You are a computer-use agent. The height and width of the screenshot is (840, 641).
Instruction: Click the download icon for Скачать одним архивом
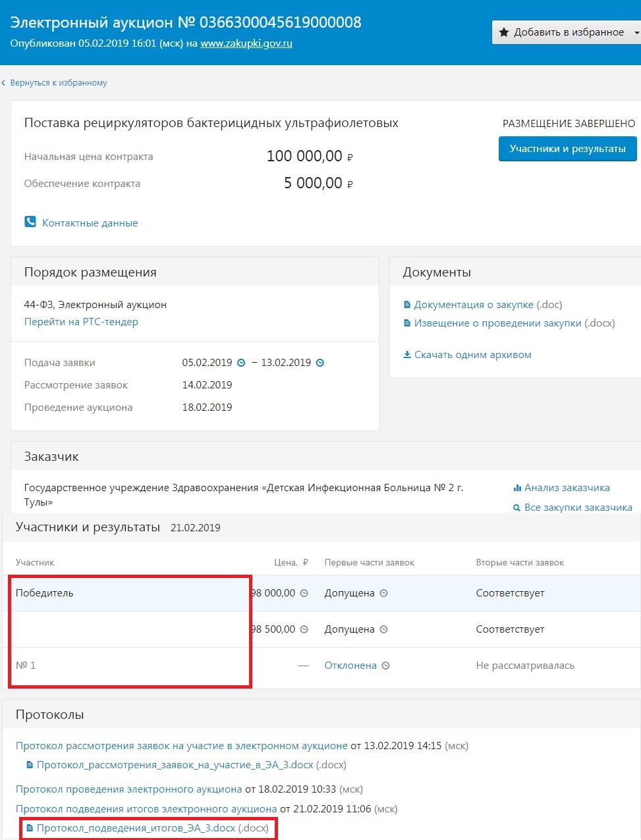pyautogui.click(x=407, y=355)
